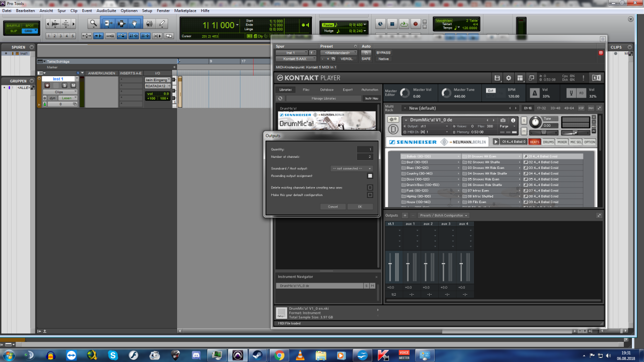Click the DrumMic'a wrench edit icon

click(393, 120)
